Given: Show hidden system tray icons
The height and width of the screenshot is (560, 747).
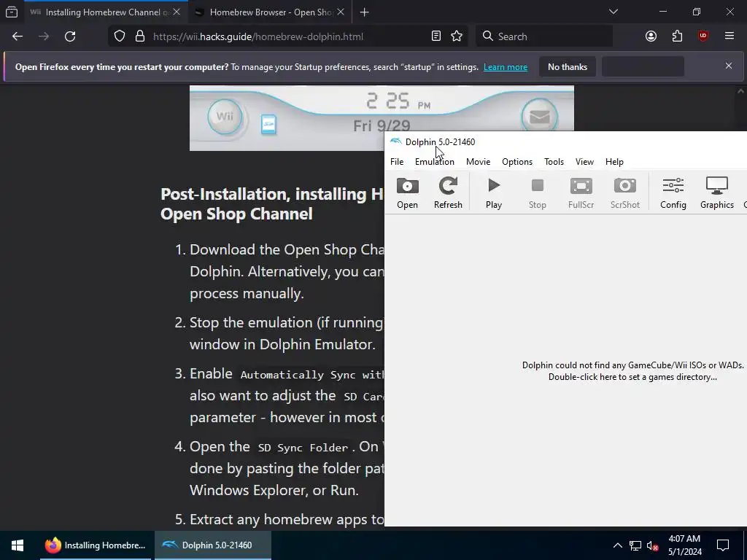Looking at the screenshot, I should click(x=617, y=545).
